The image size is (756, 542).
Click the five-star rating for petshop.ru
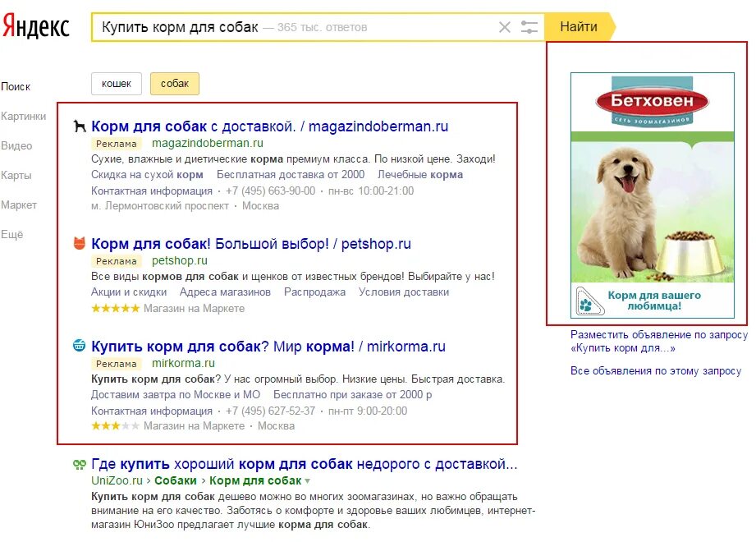pos(115,308)
